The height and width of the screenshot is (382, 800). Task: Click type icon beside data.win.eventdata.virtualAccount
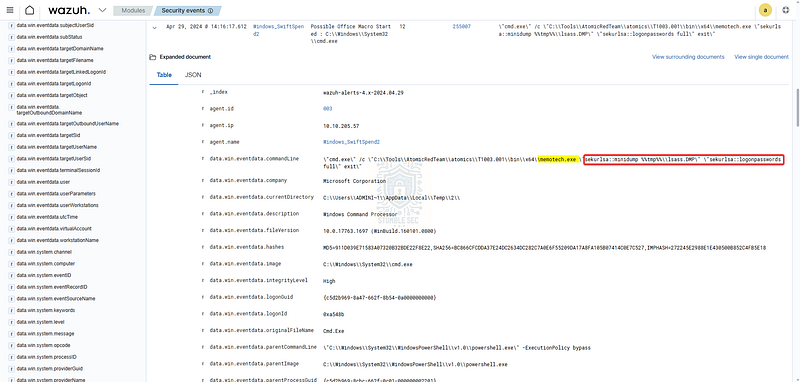pyautogui.click(x=12, y=228)
